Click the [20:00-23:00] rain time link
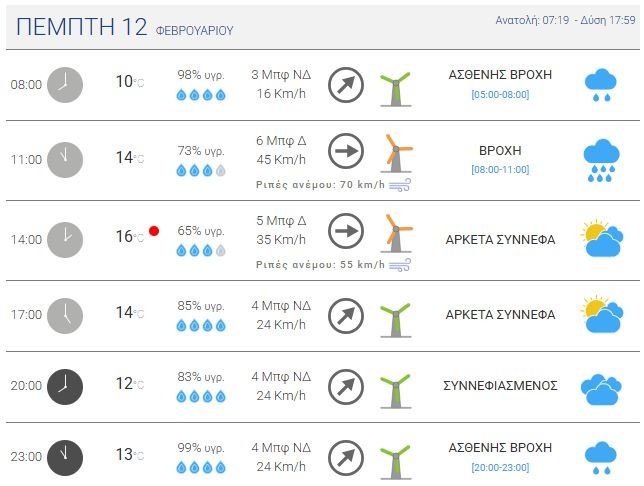 500,467
